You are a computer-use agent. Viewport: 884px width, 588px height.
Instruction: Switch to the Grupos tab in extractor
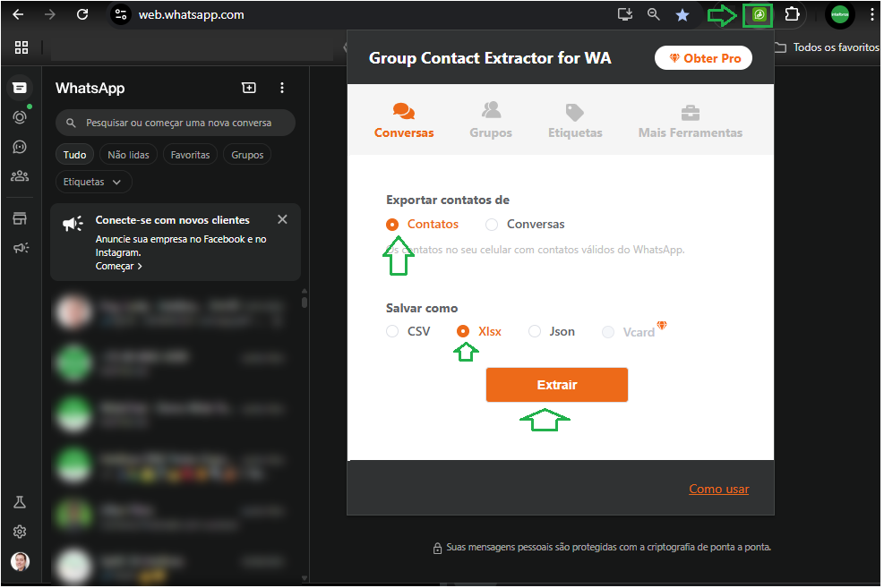click(x=491, y=121)
